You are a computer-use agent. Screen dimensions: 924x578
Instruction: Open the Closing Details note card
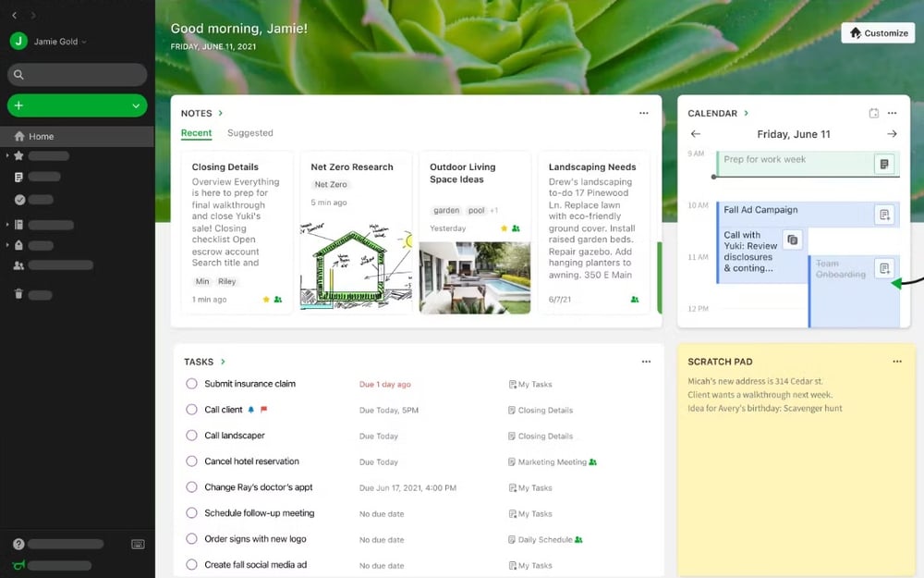(237, 233)
